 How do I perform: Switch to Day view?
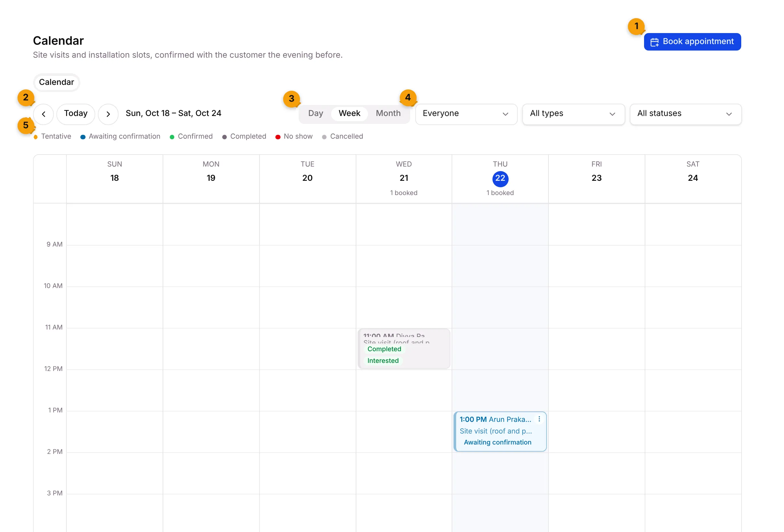pos(316,114)
